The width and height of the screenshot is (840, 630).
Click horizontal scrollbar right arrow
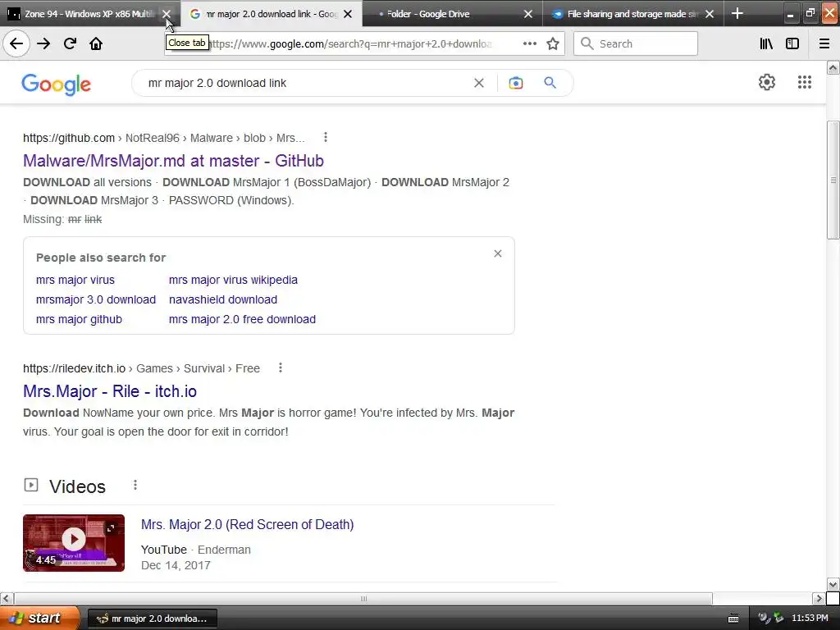pos(818,598)
